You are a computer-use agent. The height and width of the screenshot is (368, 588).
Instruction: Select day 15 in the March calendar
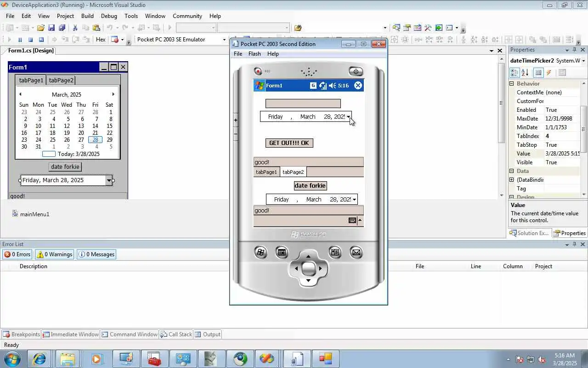click(109, 126)
